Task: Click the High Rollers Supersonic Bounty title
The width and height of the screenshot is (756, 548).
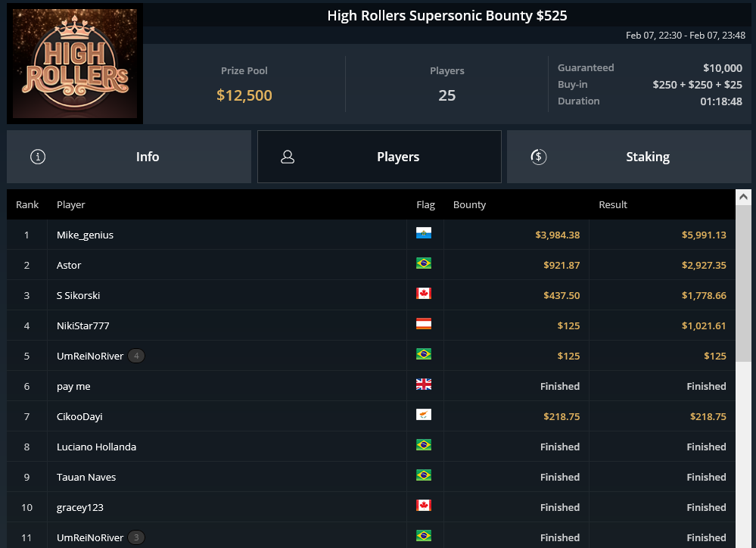Action: pyautogui.click(x=447, y=15)
